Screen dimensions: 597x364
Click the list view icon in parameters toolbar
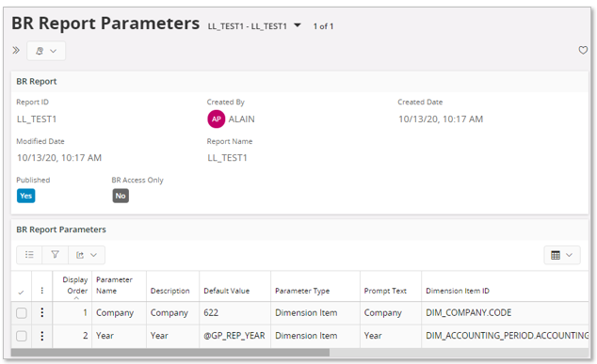click(x=29, y=255)
